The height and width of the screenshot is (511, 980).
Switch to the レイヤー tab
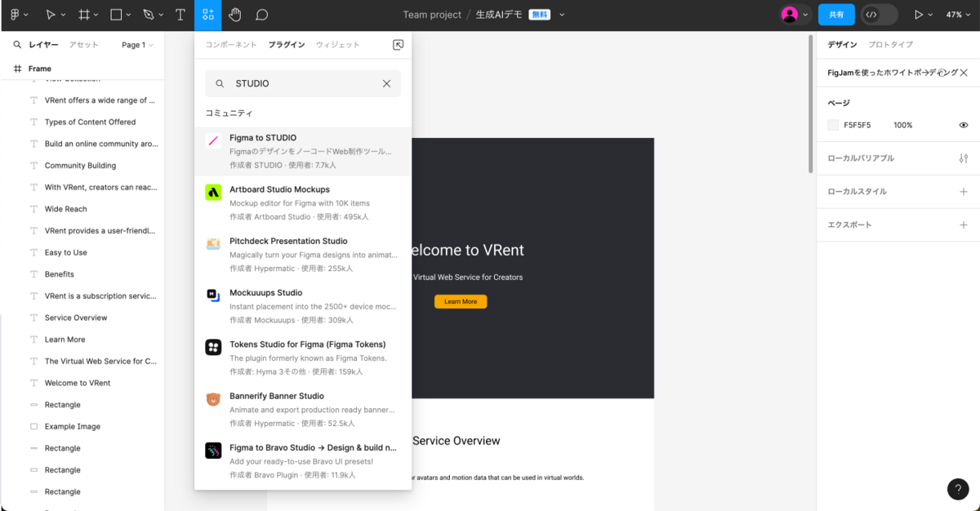43,45
